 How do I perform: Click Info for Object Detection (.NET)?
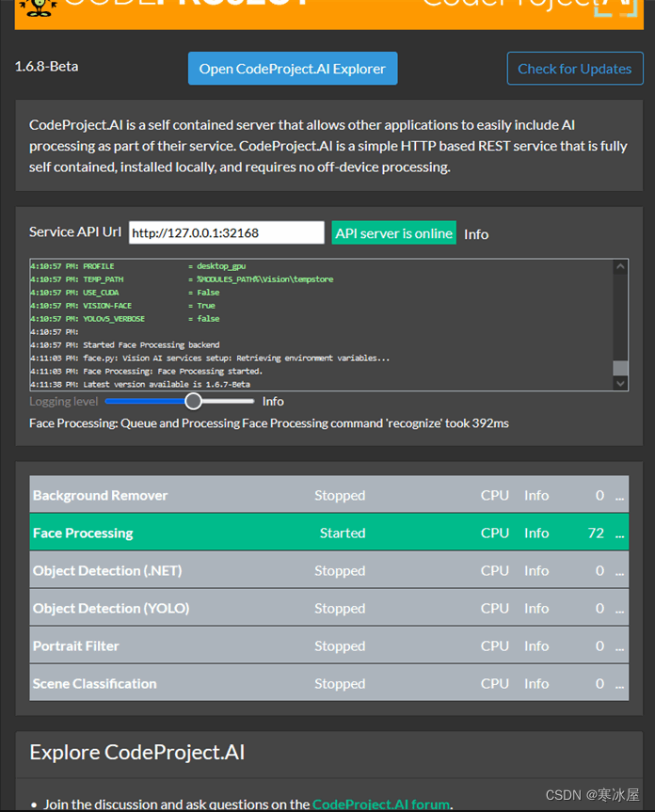click(536, 571)
